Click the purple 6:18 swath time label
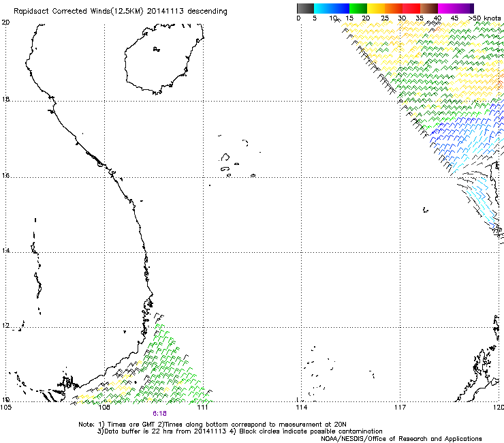Image resolution: width=504 pixels, height=443 pixels. [159, 414]
